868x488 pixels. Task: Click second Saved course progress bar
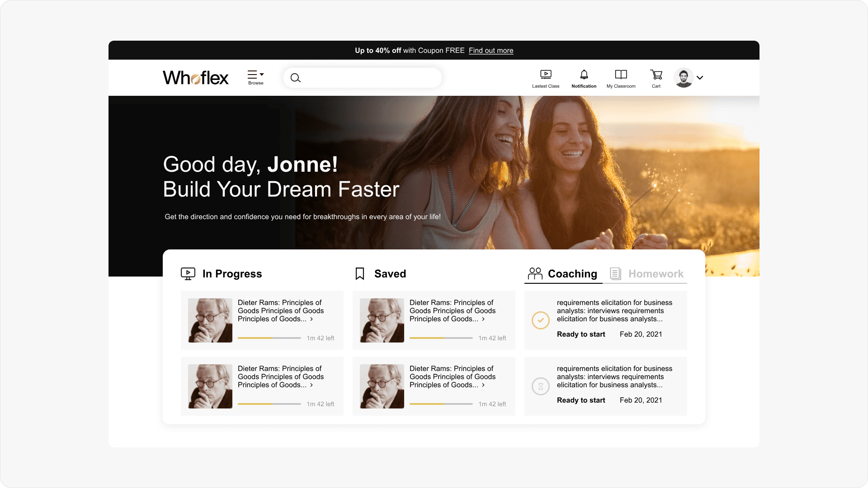coord(441,404)
